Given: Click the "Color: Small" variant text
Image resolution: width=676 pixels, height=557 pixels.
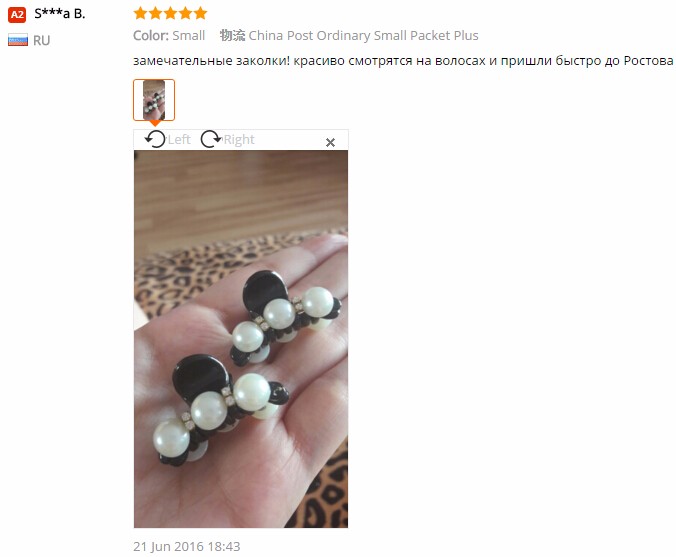Looking at the screenshot, I should tap(169, 35).
